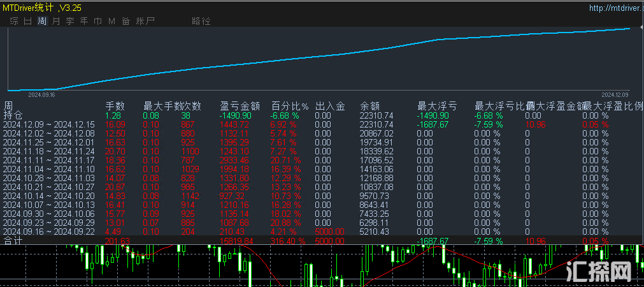Switch to the 月 monthly tab

pyautogui.click(x=56, y=21)
